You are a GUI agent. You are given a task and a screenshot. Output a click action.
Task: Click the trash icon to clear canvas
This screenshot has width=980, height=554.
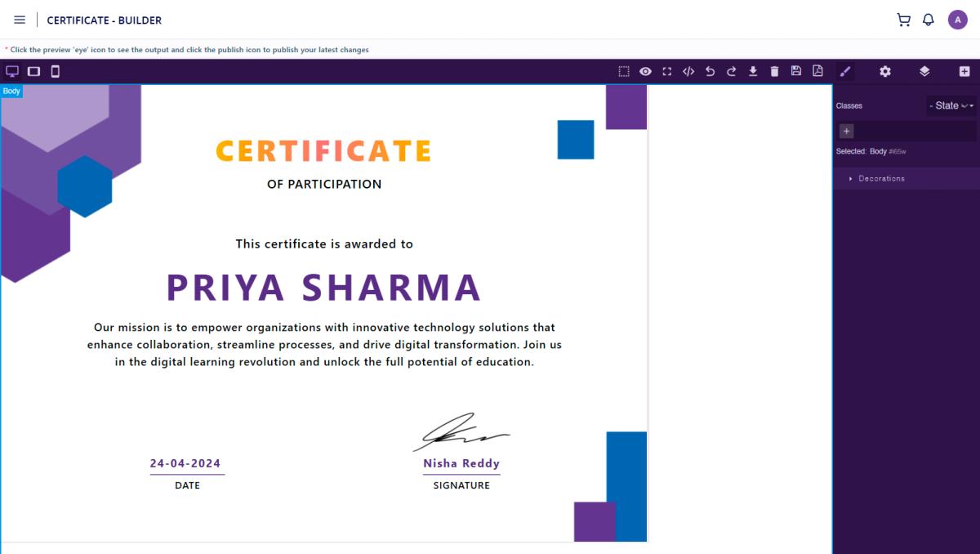point(773,71)
